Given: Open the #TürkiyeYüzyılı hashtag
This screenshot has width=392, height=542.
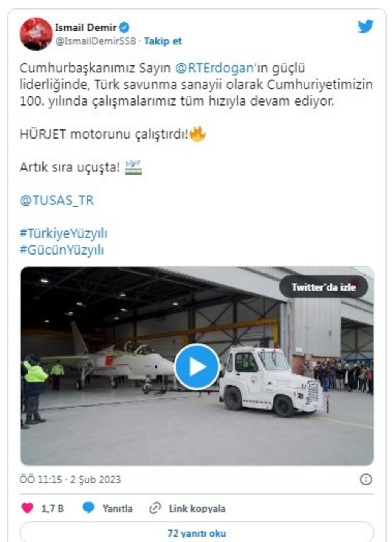Looking at the screenshot, I should tap(64, 233).
